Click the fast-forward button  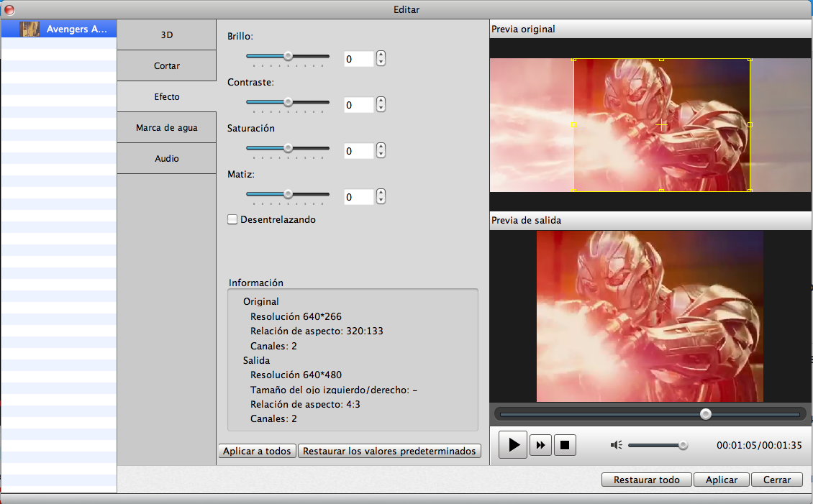(540, 445)
